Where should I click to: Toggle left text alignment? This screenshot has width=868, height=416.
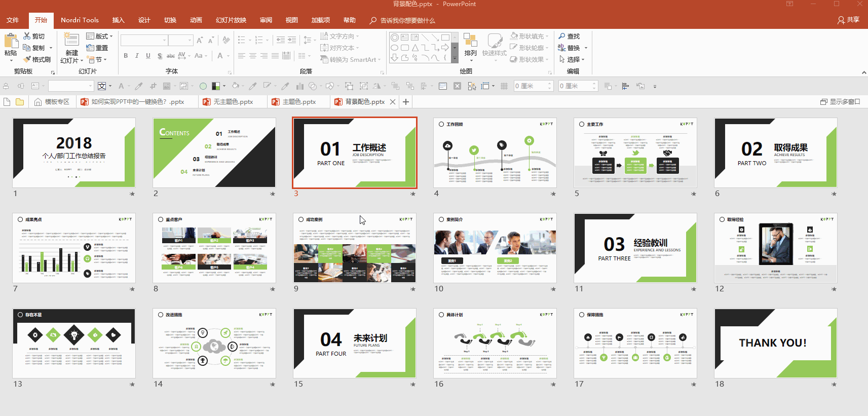pos(242,56)
